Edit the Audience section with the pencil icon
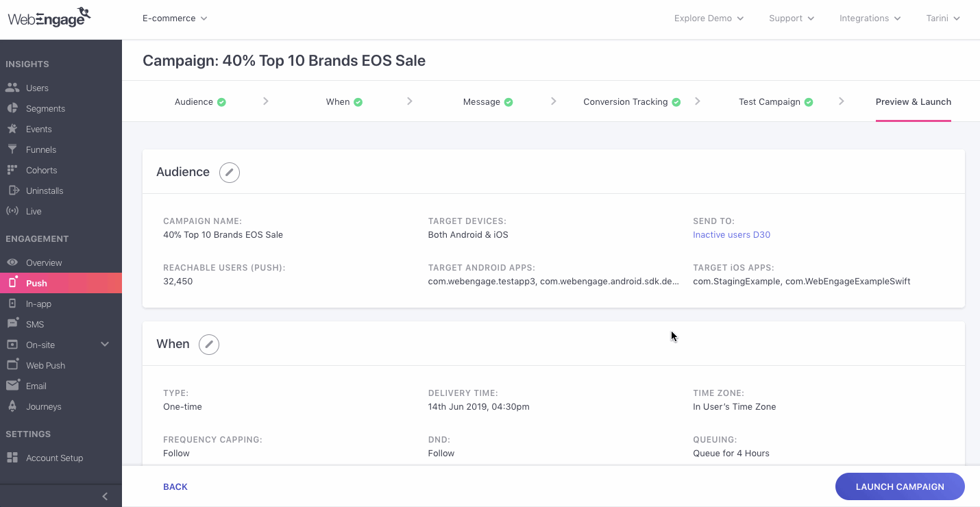980x507 pixels. 230,172
